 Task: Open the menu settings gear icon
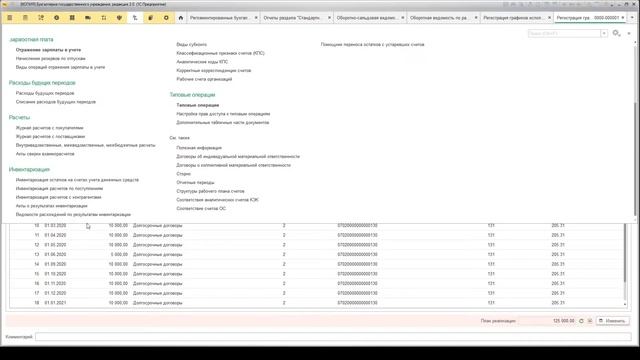[616, 33]
